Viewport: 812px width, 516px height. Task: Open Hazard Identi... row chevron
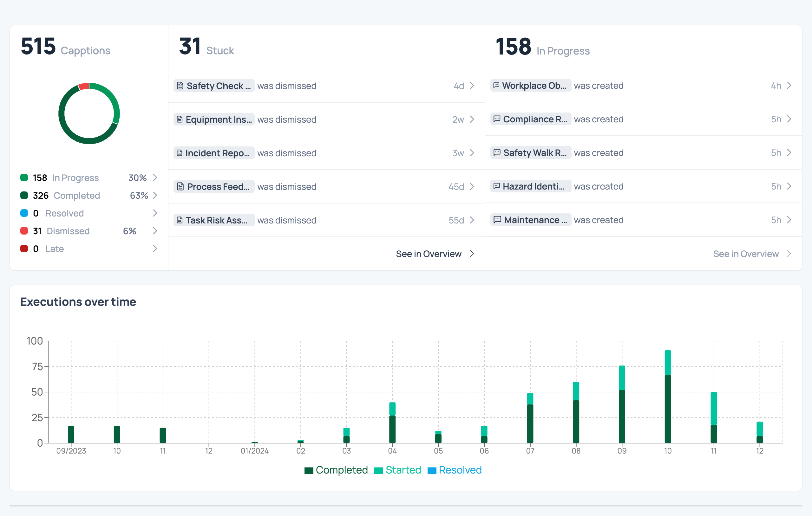point(789,186)
